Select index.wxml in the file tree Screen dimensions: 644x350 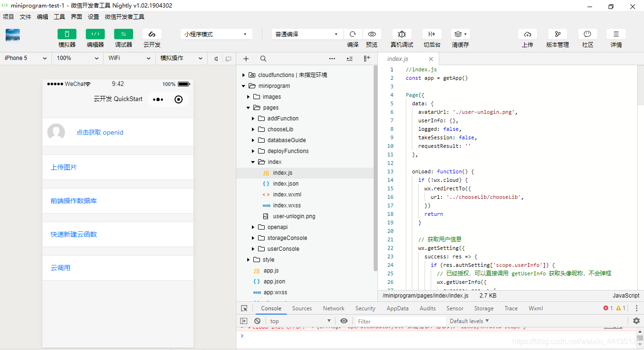point(287,195)
